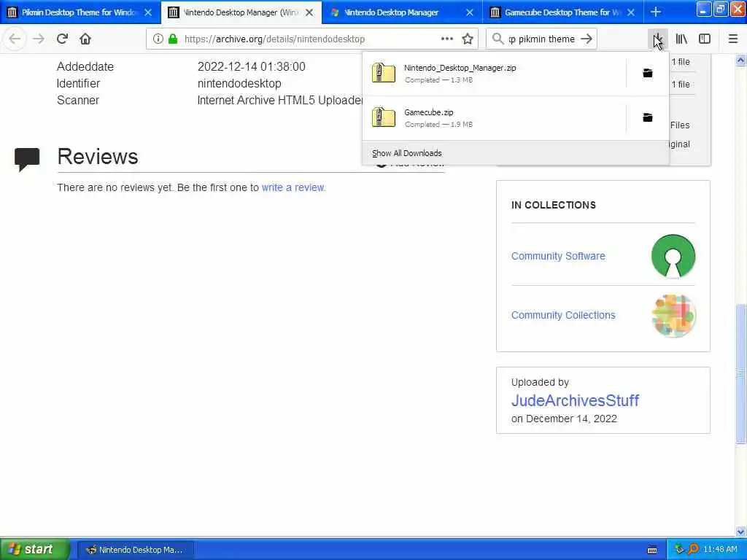Open the Firefox home page
The width and height of the screenshot is (747, 560).
(x=85, y=39)
